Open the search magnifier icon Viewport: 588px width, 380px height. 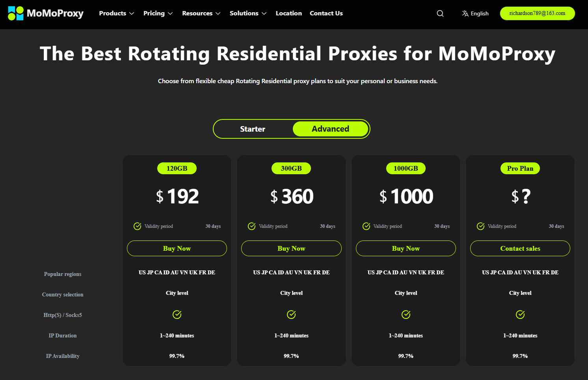click(x=440, y=13)
